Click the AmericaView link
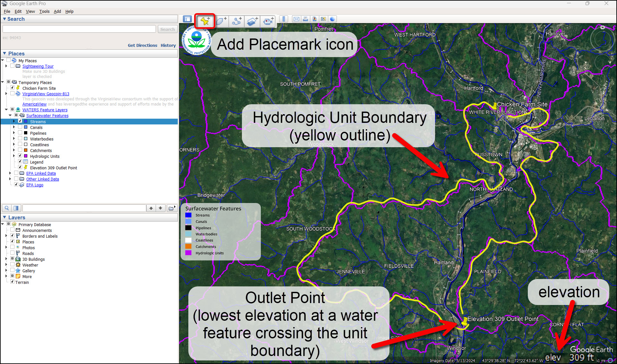 [34, 104]
